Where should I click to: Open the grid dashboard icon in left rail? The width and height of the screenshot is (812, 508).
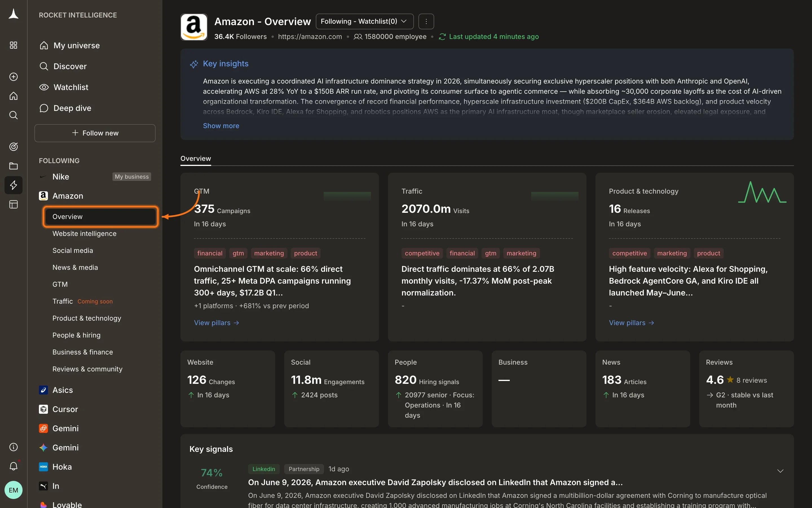coord(14,45)
